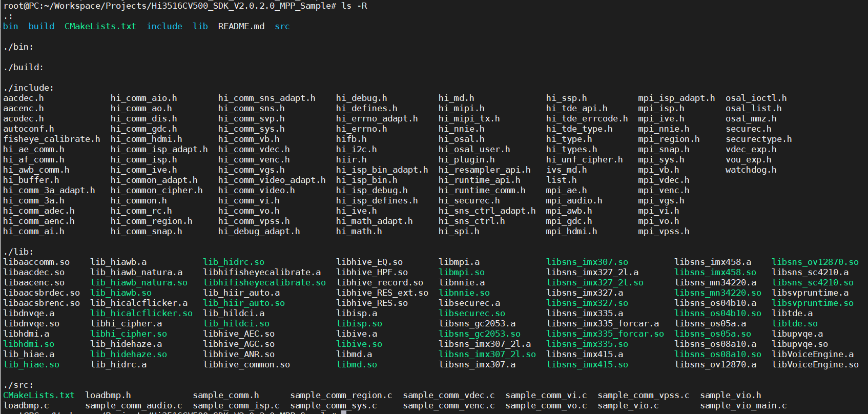Select 'lib_hidrc.so' in lib listing
This screenshot has height=414, width=868.
click(234, 262)
